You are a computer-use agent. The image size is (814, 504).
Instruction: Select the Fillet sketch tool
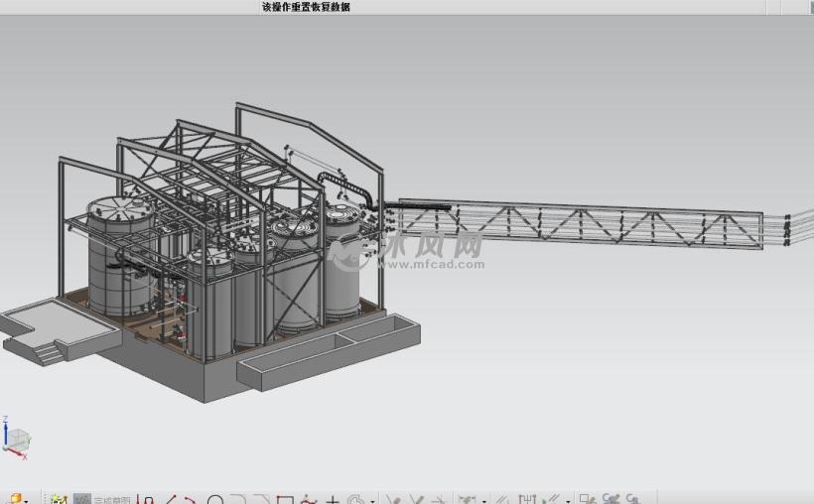[x=237, y=500]
